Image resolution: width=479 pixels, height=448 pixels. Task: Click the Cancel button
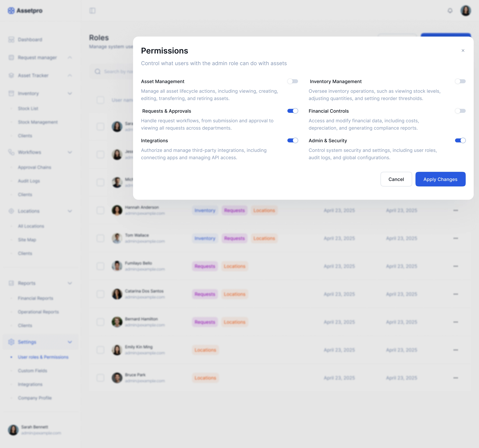click(396, 179)
